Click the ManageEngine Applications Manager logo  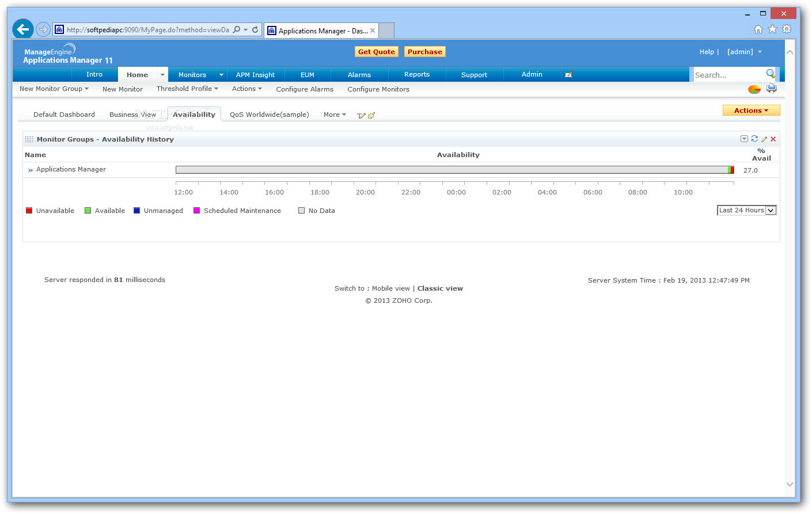67,54
